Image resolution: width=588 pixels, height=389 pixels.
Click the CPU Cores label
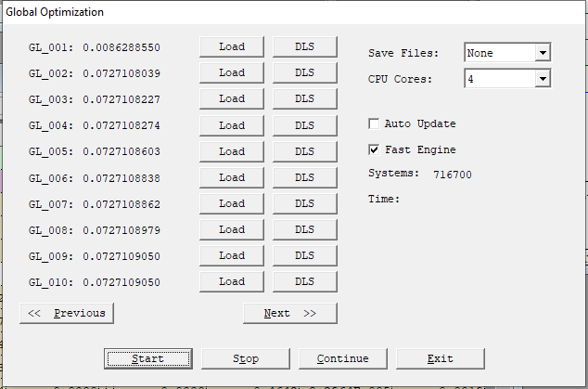click(x=400, y=79)
